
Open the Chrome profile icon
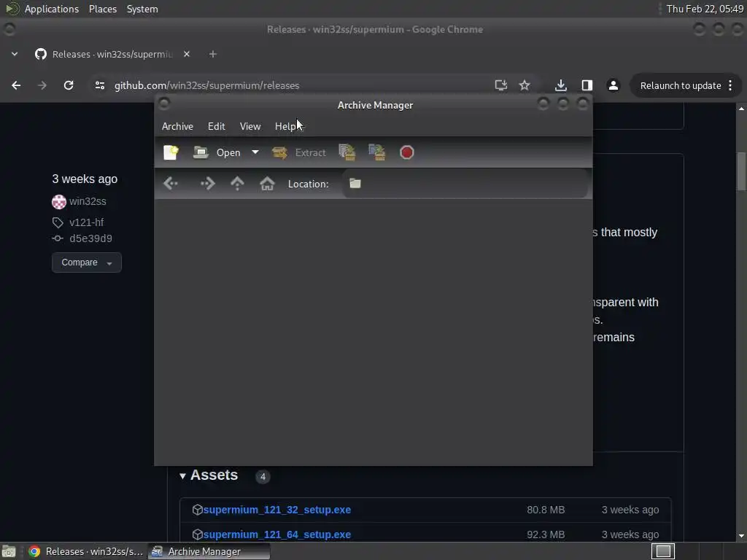click(x=613, y=85)
